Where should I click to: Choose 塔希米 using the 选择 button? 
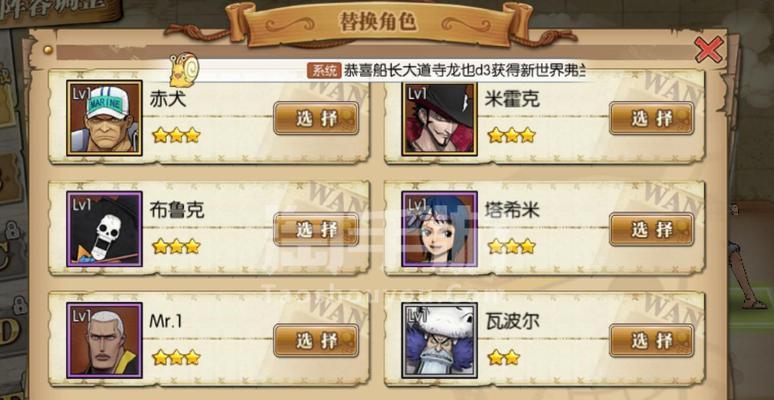tap(652, 230)
